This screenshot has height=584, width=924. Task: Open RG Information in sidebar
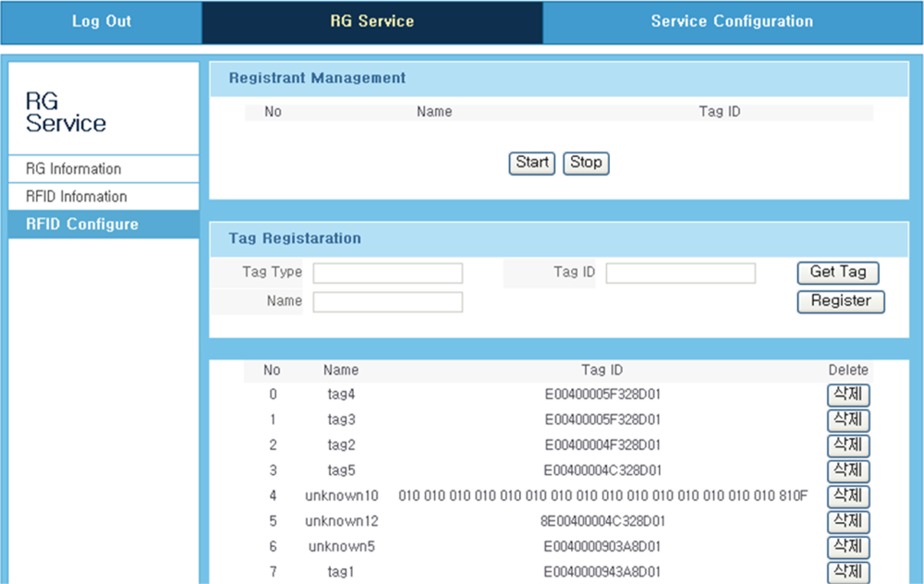pyautogui.click(x=103, y=169)
